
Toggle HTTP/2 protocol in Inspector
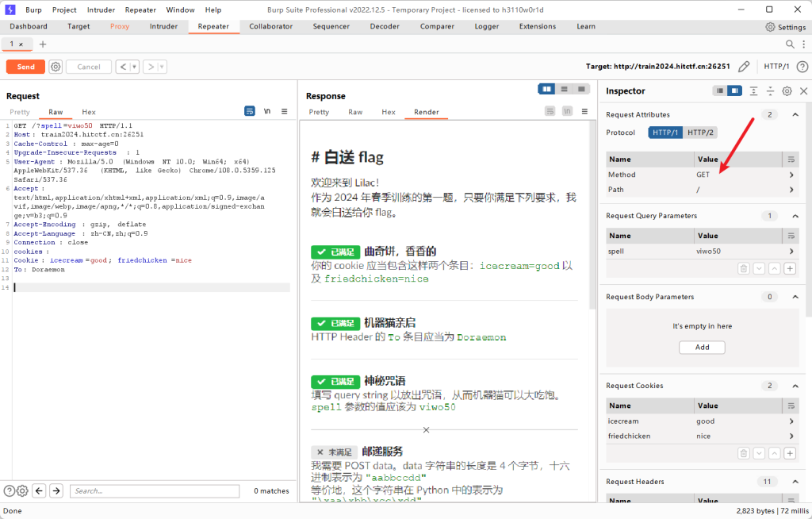[x=699, y=133]
